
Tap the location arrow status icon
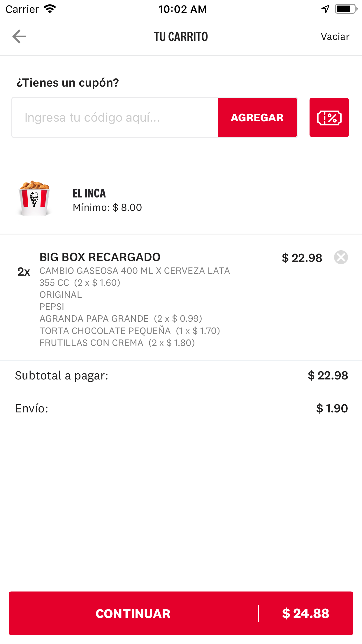325,9
